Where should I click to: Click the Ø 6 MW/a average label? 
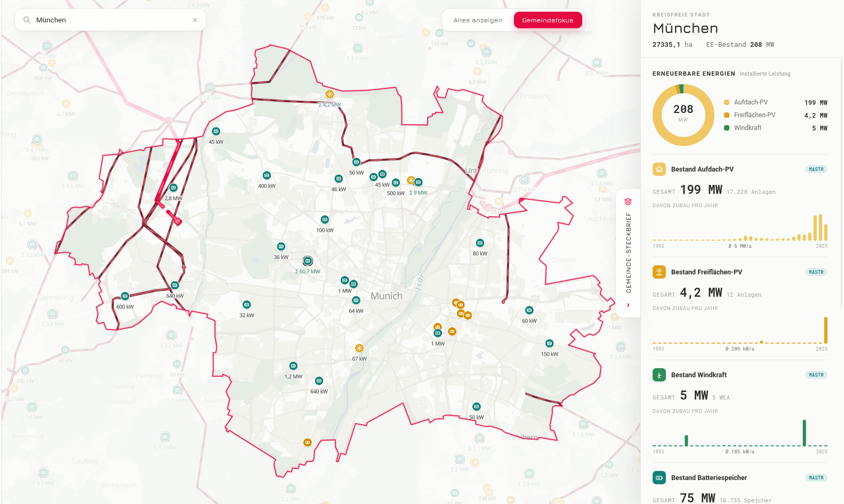(740, 246)
